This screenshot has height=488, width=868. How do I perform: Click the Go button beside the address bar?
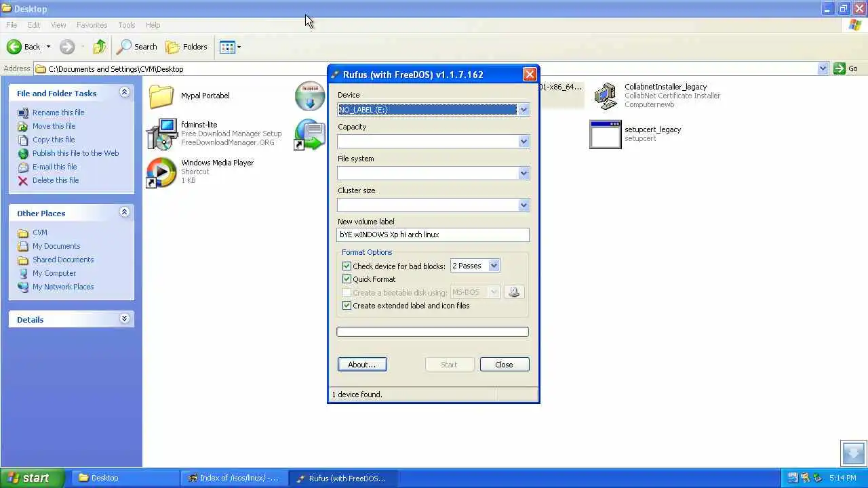(846, 68)
